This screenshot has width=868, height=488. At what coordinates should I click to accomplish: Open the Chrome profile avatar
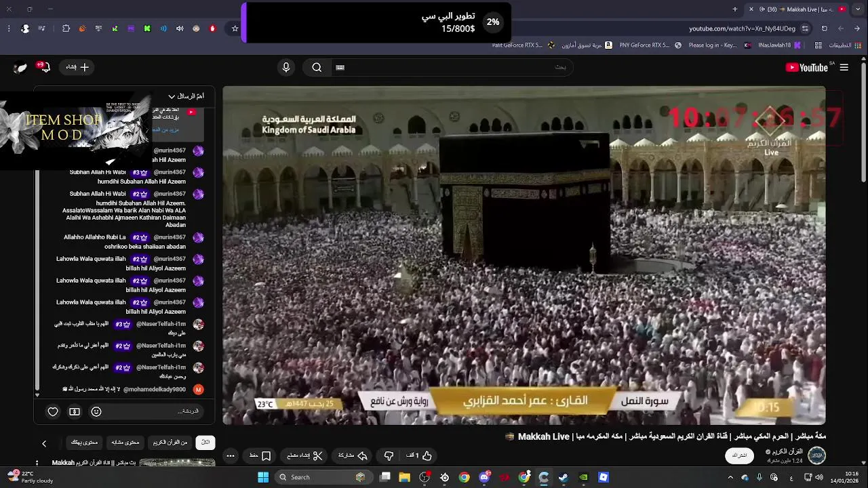(25, 28)
